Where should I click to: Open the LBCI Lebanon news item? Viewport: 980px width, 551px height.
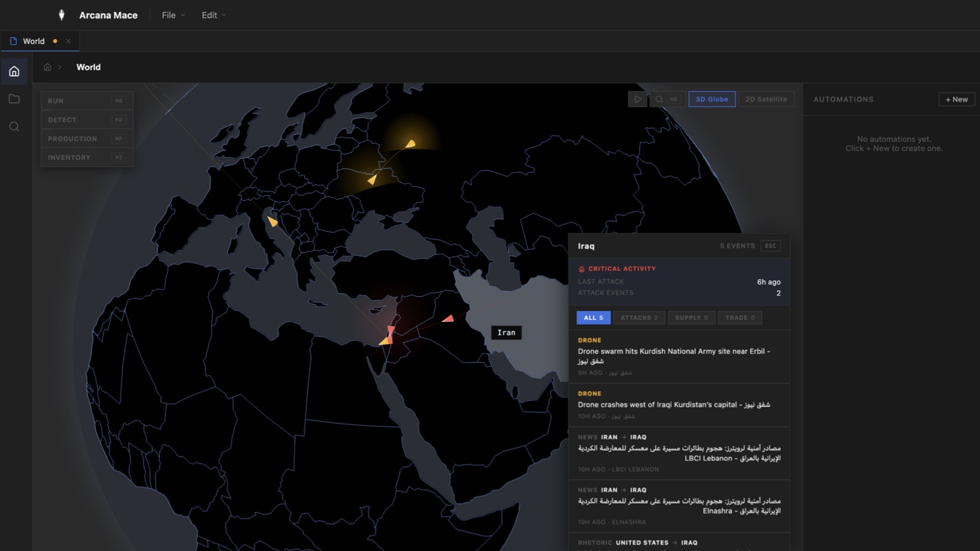click(679, 453)
